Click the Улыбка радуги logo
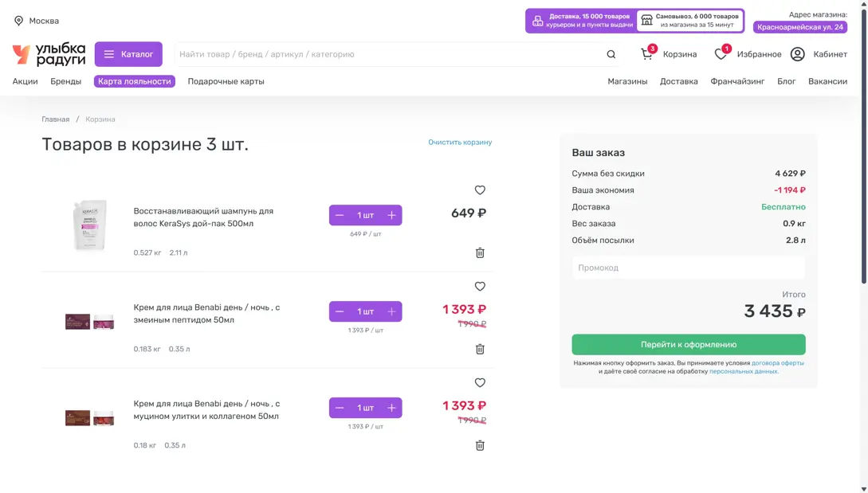Screen dimensions: 868x493 (49, 54)
